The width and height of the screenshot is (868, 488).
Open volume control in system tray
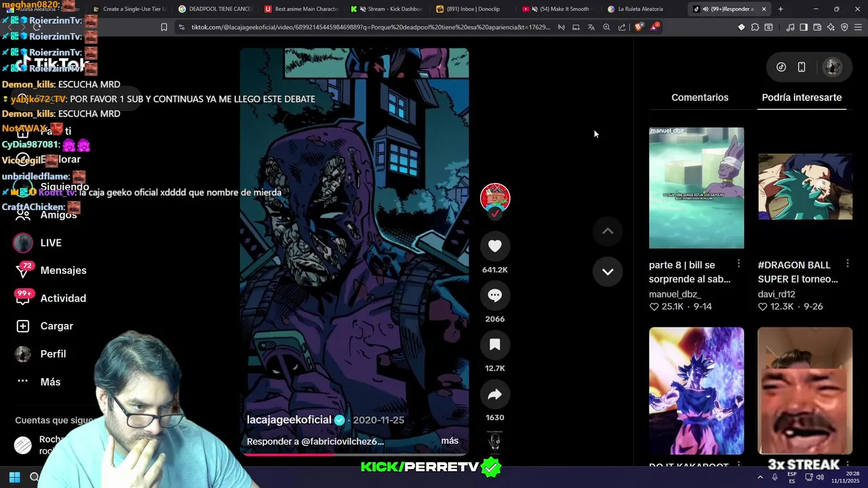(x=820, y=477)
